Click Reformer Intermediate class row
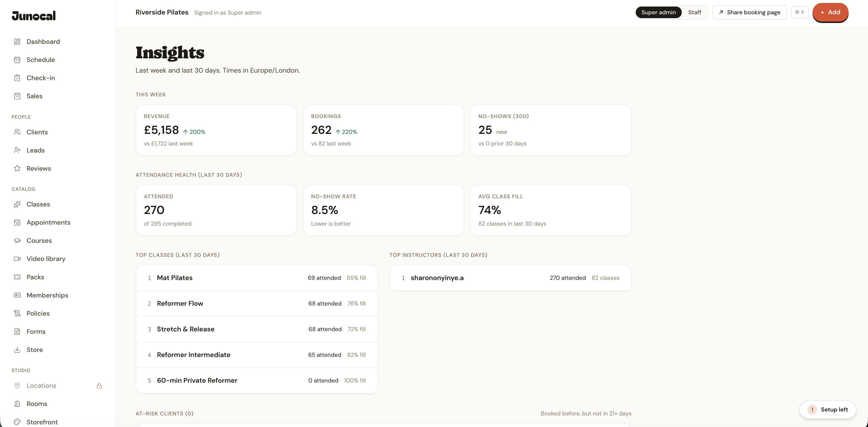This screenshot has width=868, height=427. [x=256, y=355]
